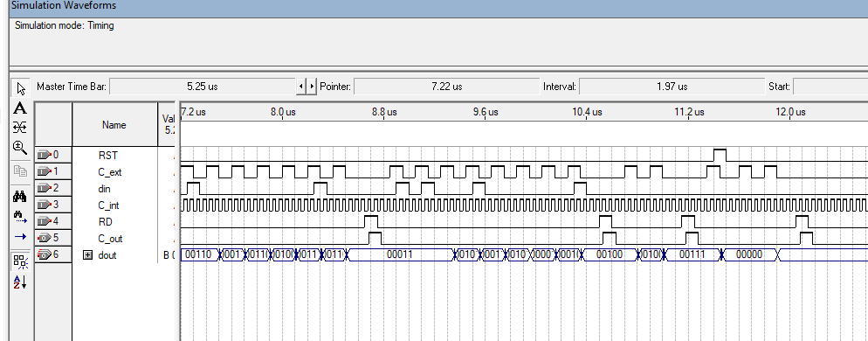Click the grayed-out copy pages icon
Screen dimensions: 868x341
pyautogui.click(x=20, y=172)
